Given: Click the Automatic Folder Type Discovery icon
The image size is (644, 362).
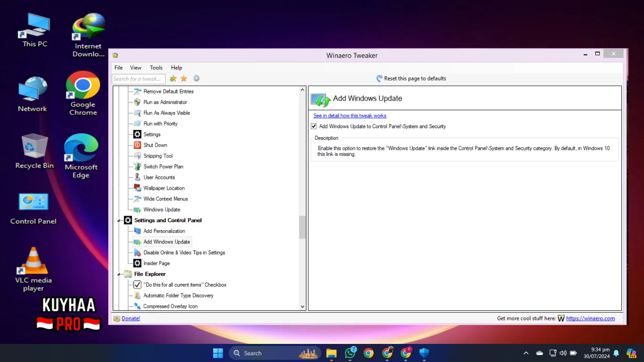Looking at the screenshot, I should 137,296.
